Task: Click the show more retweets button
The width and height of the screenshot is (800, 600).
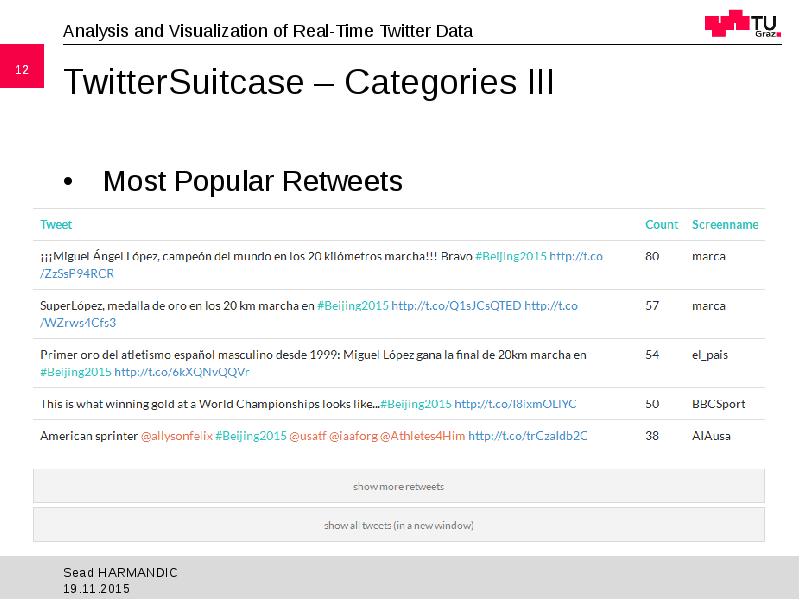Action: pos(400,486)
